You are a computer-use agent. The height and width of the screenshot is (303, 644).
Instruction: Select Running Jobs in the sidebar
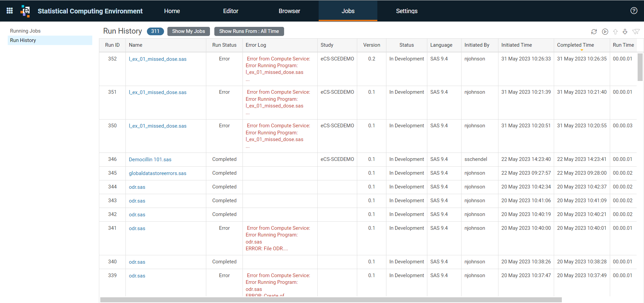(25, 31)
